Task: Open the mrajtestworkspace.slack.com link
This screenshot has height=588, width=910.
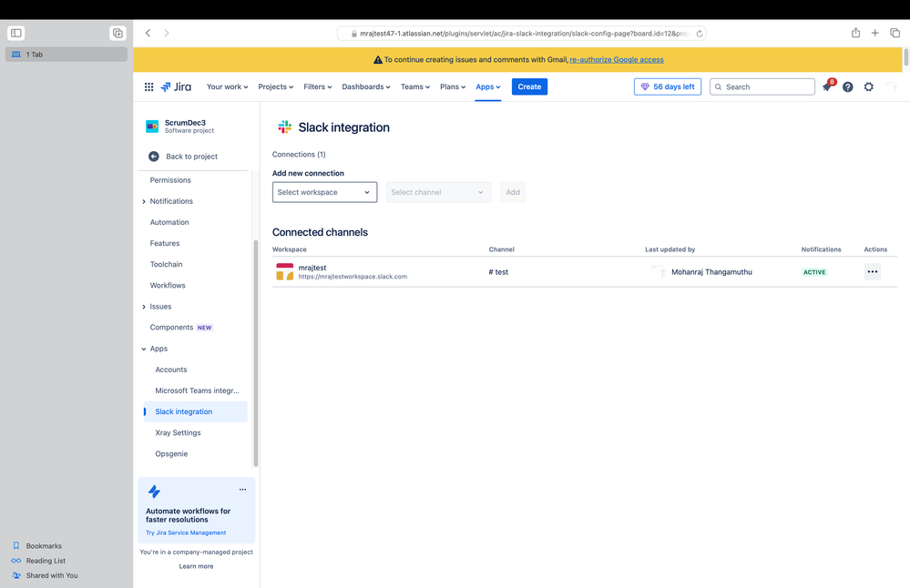Action: [353, 277]
